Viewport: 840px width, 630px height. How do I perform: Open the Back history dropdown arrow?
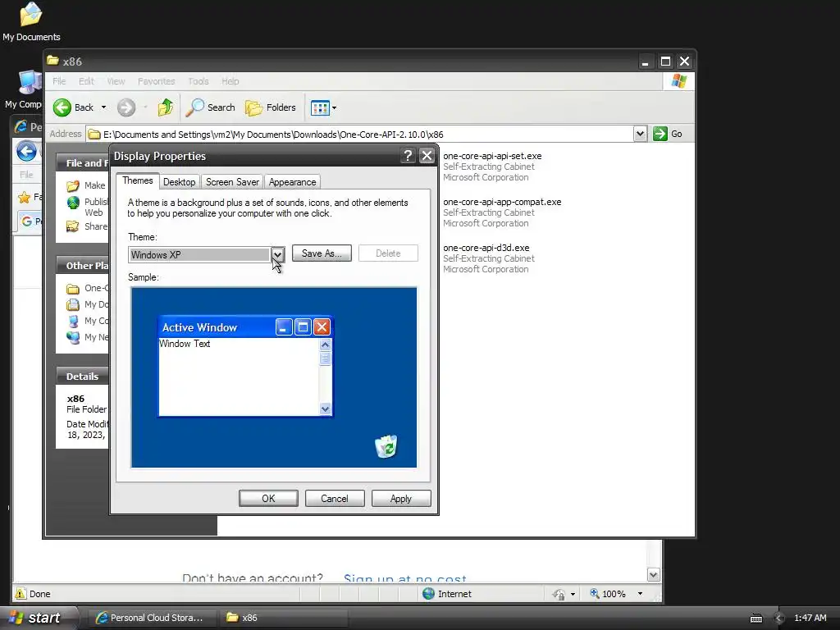[x=103, y=107]
